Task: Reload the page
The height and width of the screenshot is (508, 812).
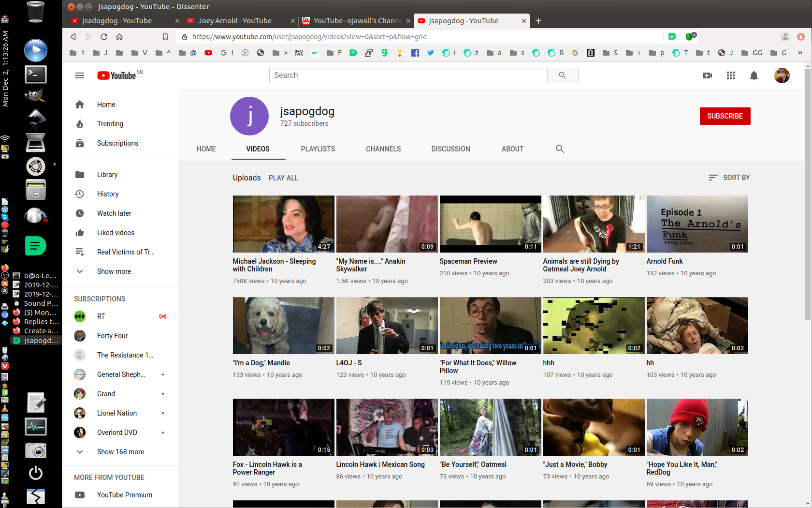Action: click(104, 37)
